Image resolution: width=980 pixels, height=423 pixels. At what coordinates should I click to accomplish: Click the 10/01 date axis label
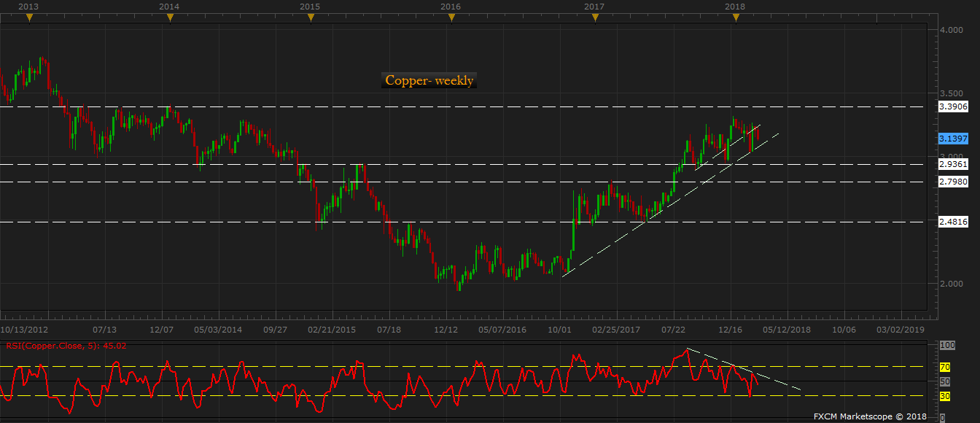[x=559, y=330]
